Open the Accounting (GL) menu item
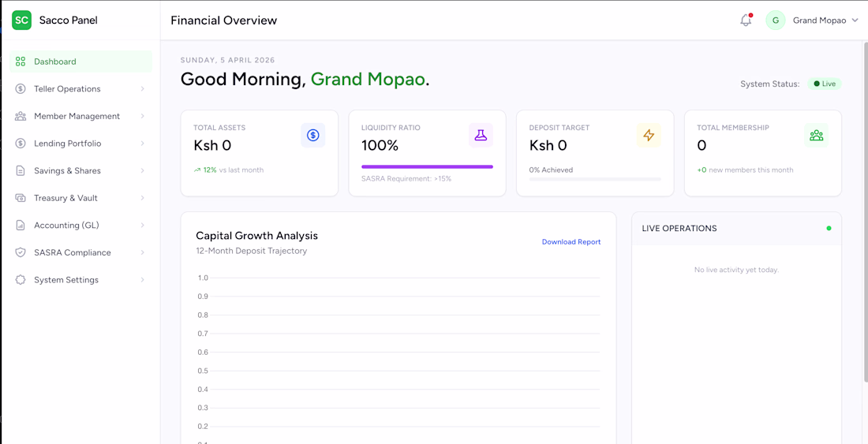The image size is (868, 444). 66,226
